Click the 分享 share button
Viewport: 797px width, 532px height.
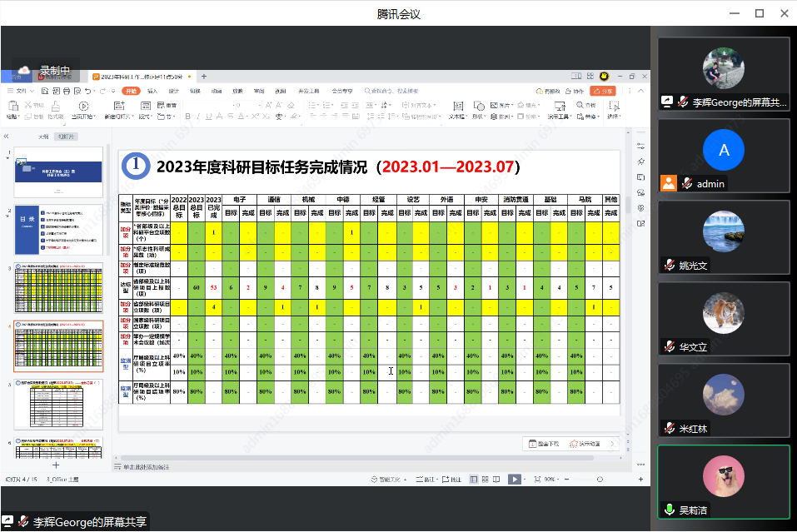tap(602, 91)
